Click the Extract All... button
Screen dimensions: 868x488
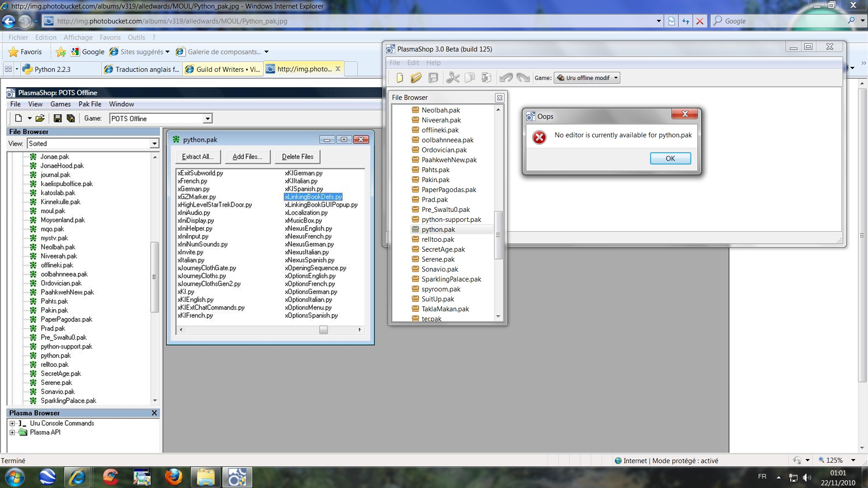pos(198,157)
